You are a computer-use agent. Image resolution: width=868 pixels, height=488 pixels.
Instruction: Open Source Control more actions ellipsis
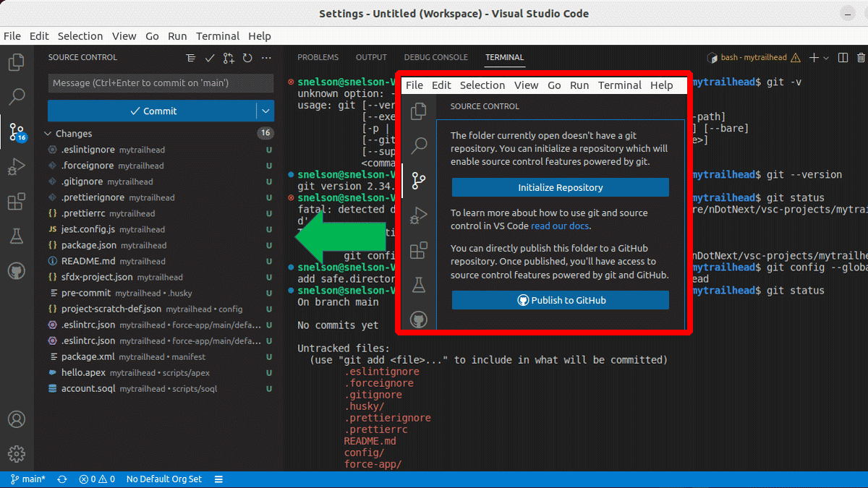[266, 58]
